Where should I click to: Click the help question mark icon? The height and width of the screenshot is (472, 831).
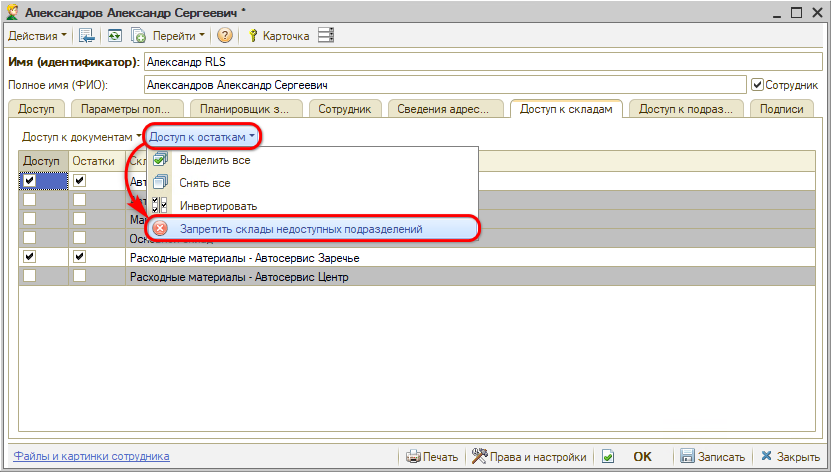tap(224, 36)
